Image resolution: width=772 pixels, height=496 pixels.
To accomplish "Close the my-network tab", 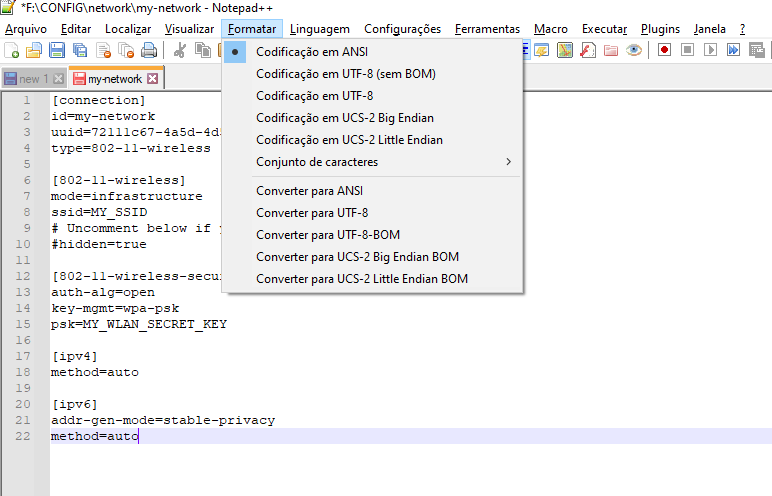I will (153, 79).
